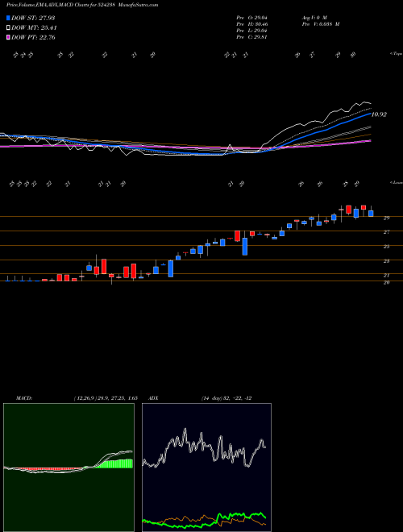Click the chart title mentioning MunafaSutra.com
The width and height of the screenshot is (403, 532).
coord(82,5)
